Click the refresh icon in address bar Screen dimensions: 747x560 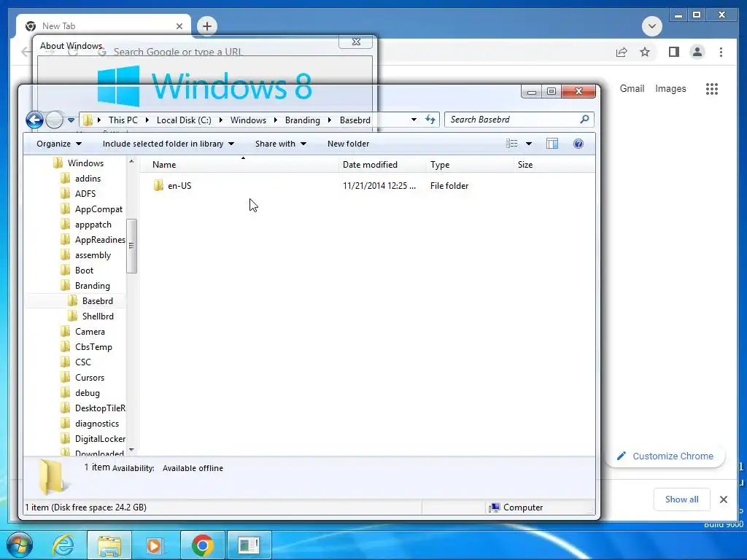click(430, 120)
